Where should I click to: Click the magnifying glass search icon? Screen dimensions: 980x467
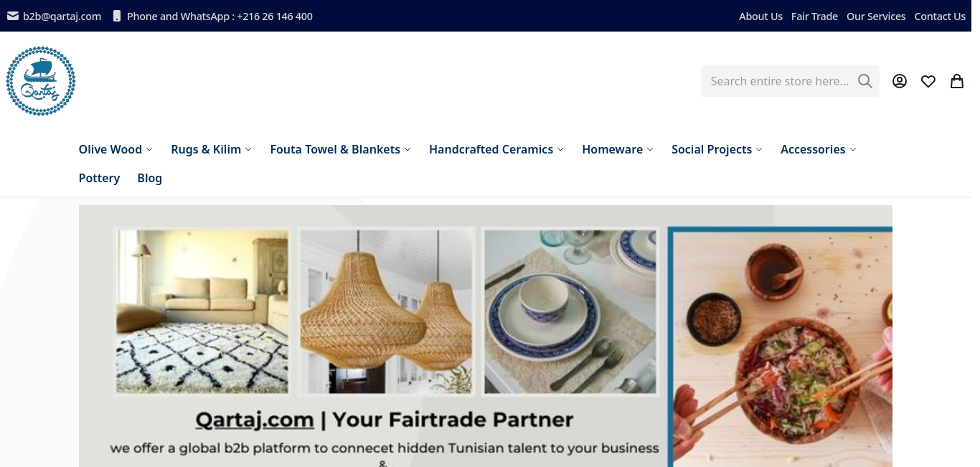[865, 81]
